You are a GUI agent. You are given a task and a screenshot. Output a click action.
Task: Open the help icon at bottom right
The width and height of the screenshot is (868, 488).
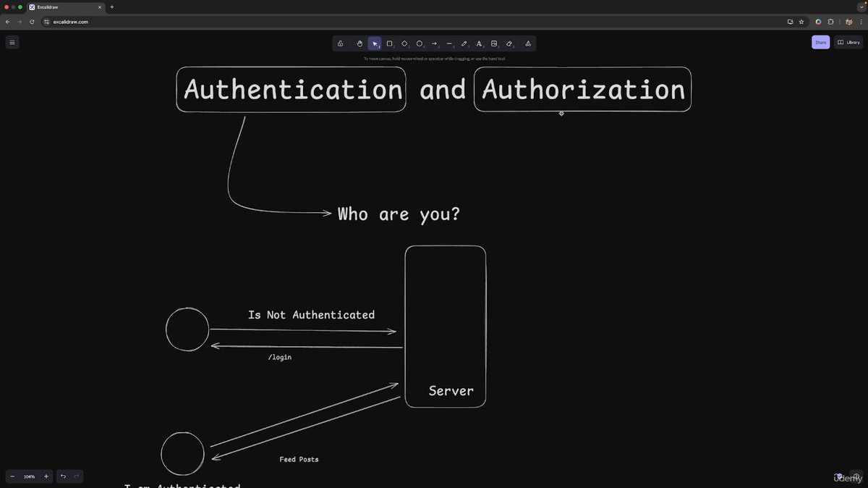click(856, 476)
